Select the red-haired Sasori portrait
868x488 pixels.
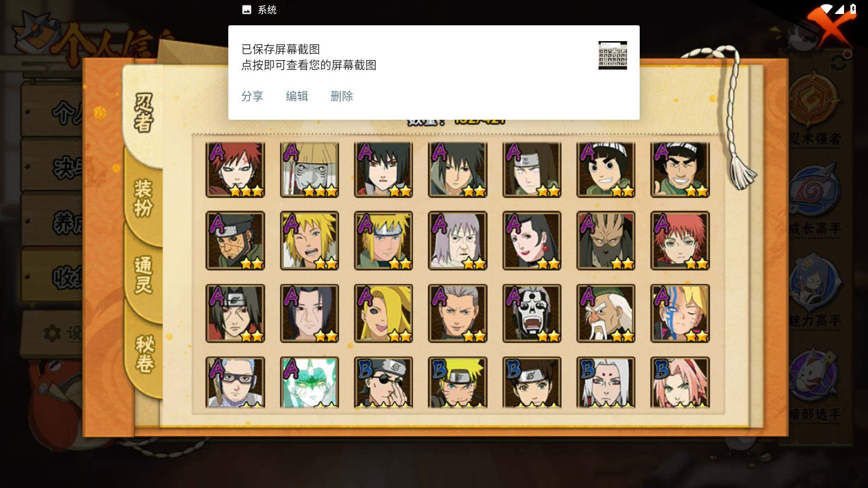click(x=680, y=241)
